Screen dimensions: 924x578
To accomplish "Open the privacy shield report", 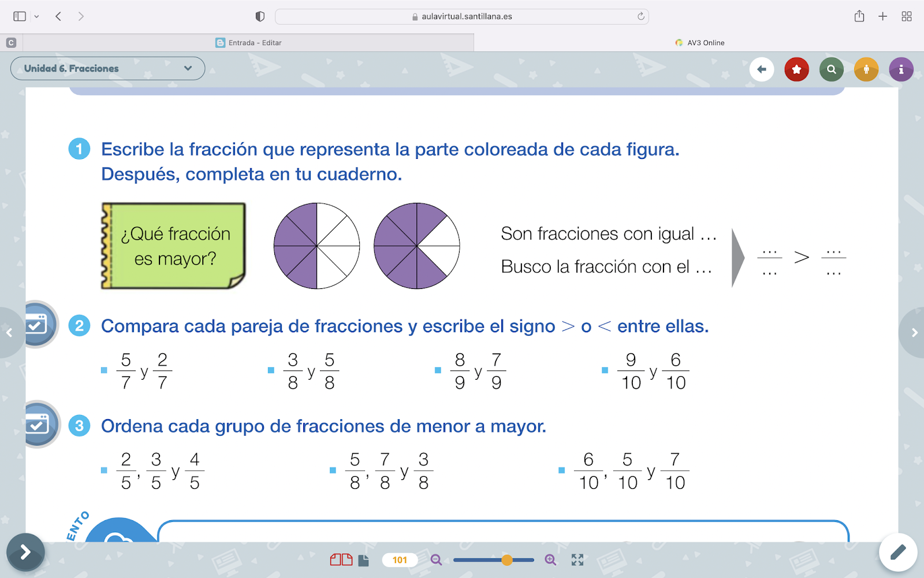I will [x=260, y=16].
